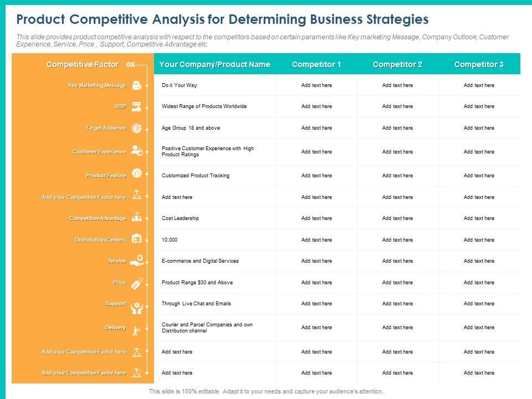Image resolution: width=532 pixels, height=399 pixels.
Task: Select the Product Feature gear icon
Action: point(136,174)
